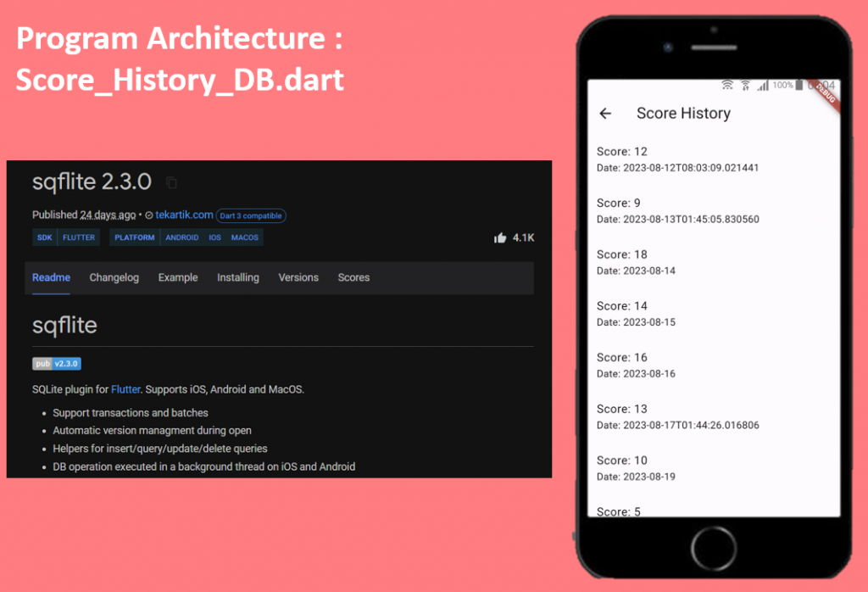Click the verified publisher shield icon
Viewport: 868px width, 592px height.
(149, 215)
